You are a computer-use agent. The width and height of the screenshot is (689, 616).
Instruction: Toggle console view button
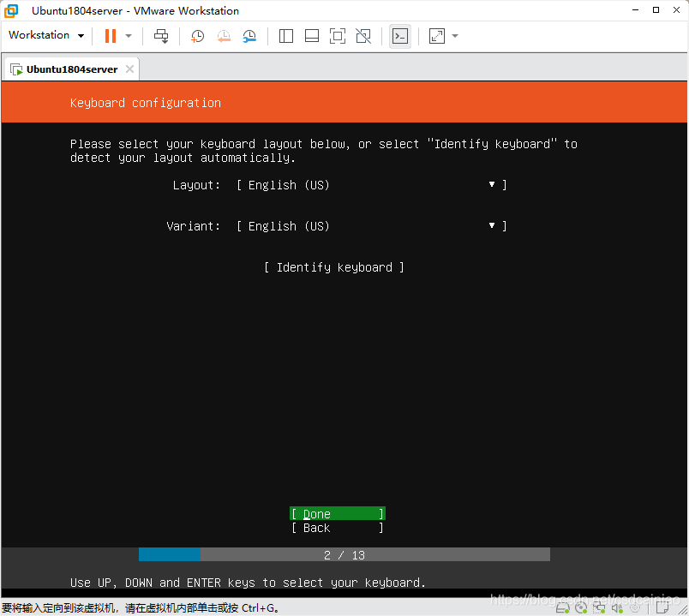[400, 36]
